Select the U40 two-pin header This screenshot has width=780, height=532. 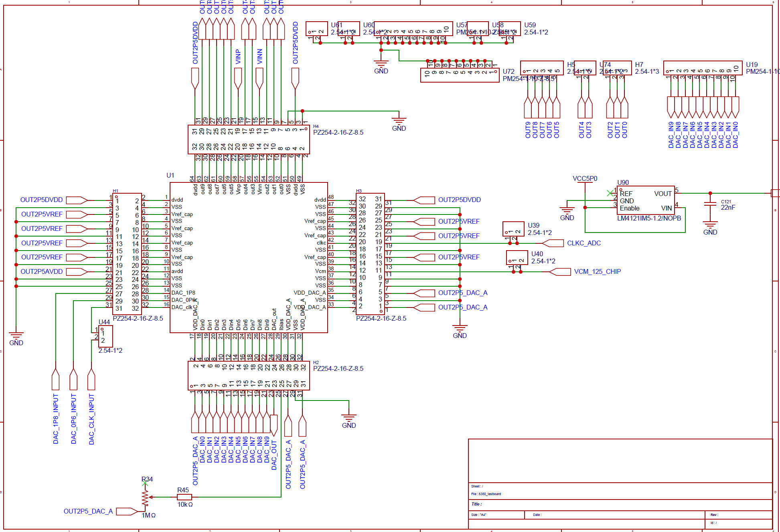tap(517, 257)
